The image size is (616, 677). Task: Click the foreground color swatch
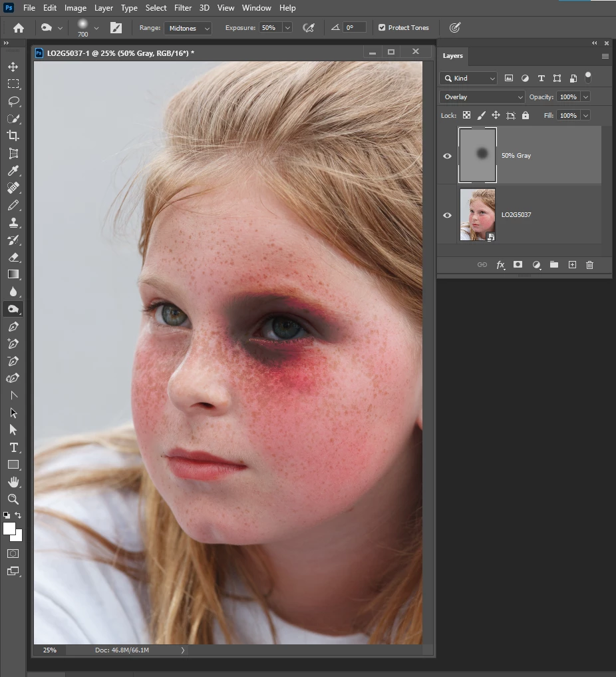point(9,528)
